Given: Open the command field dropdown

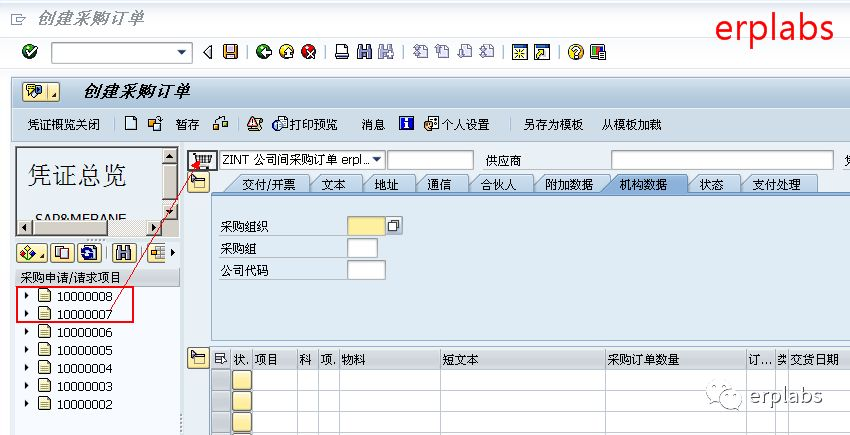Looking at the screenshot, I should coord(182,53).
